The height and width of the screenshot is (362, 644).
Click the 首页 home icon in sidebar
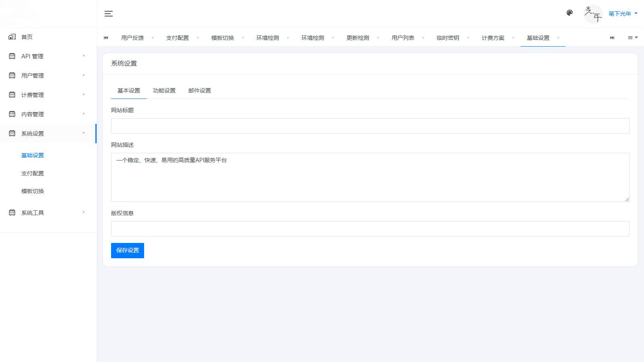tap(12, 37)
